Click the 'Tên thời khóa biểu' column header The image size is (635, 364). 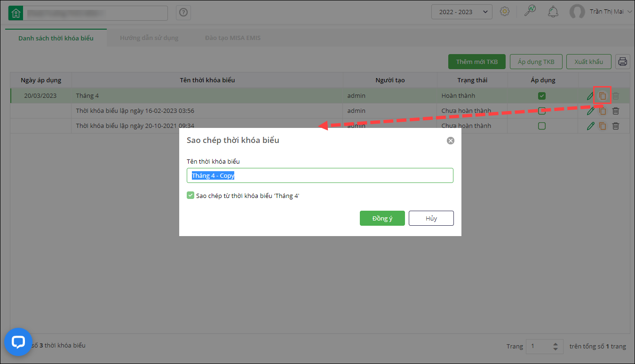click(207, 80)
